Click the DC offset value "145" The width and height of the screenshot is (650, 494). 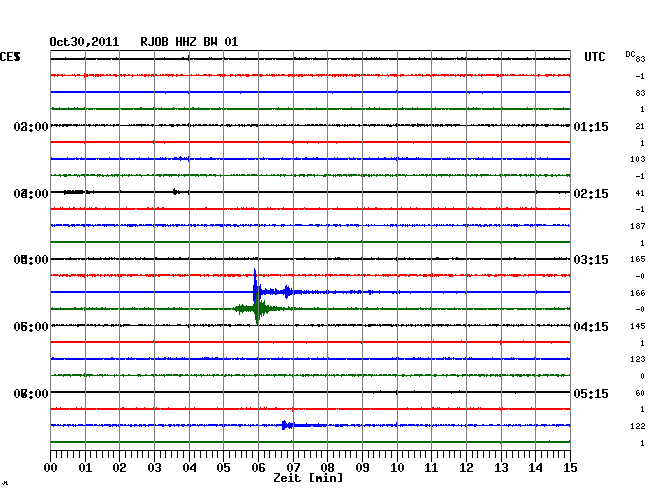tap(638, 326)
